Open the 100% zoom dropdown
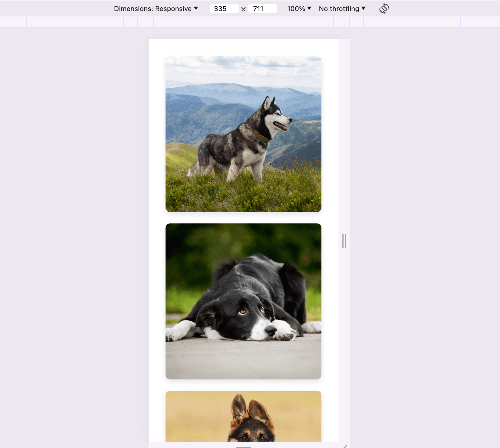 pos(299,9)
